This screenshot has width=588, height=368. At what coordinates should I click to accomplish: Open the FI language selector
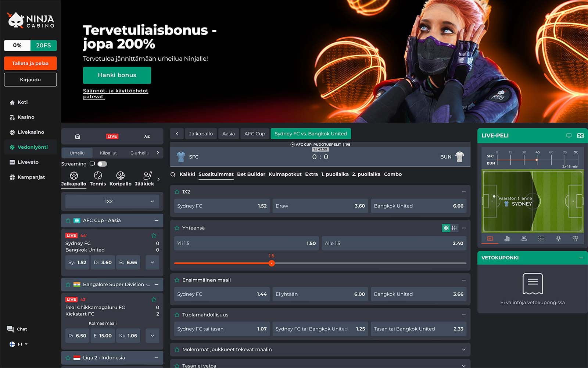(18, 344)
